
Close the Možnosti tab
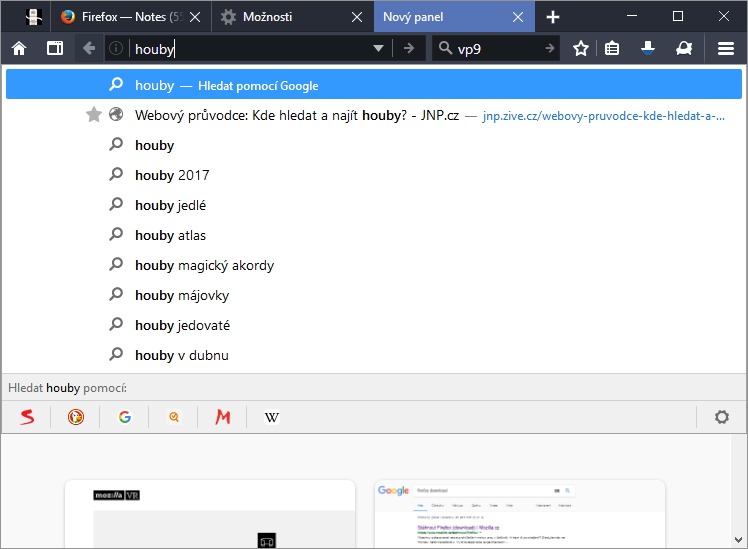pyautogui.click(x=356, y=17)
